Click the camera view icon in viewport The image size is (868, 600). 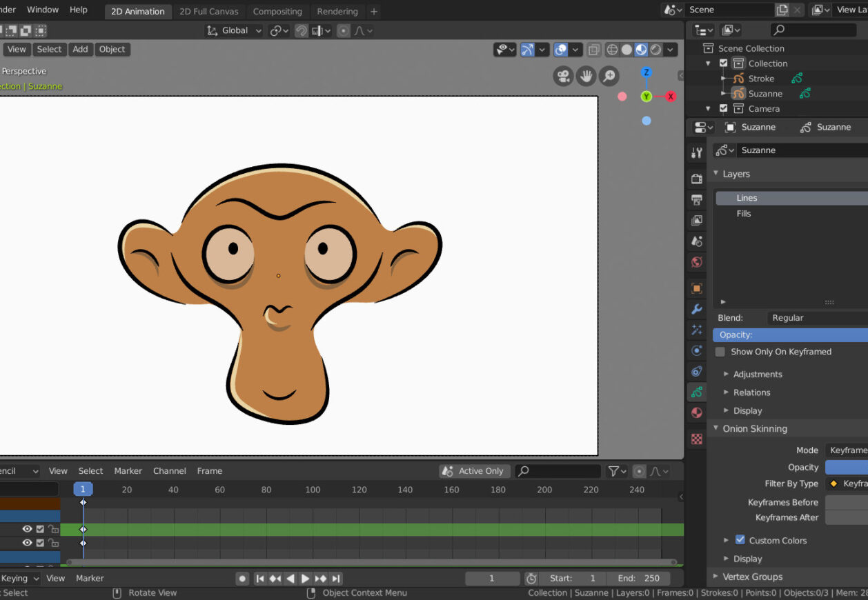point(564,76)
